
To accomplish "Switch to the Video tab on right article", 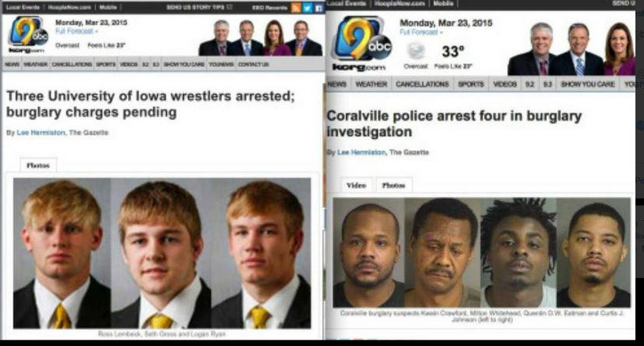I will pyautogui.click(x=356, y=185).
